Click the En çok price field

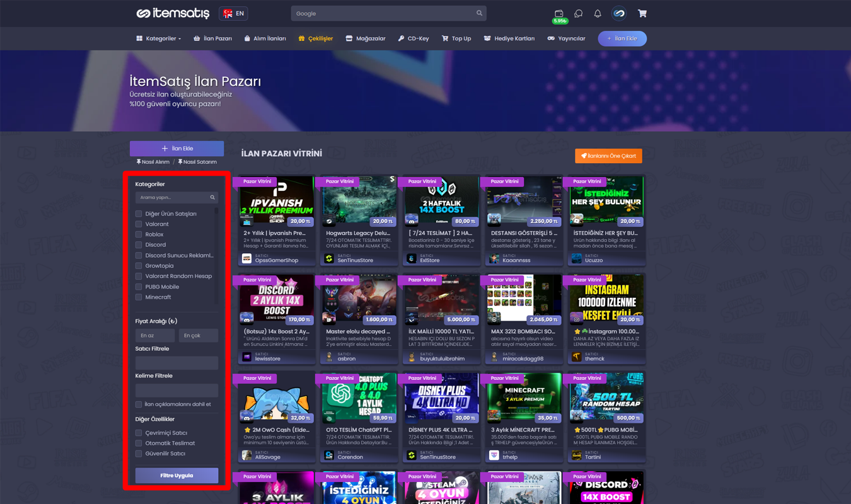tap(199, 336)
